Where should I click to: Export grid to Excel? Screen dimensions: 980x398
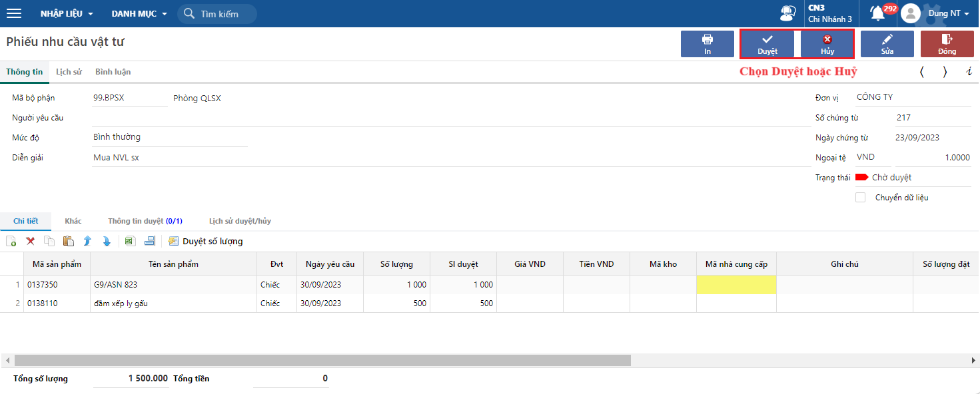130,242
